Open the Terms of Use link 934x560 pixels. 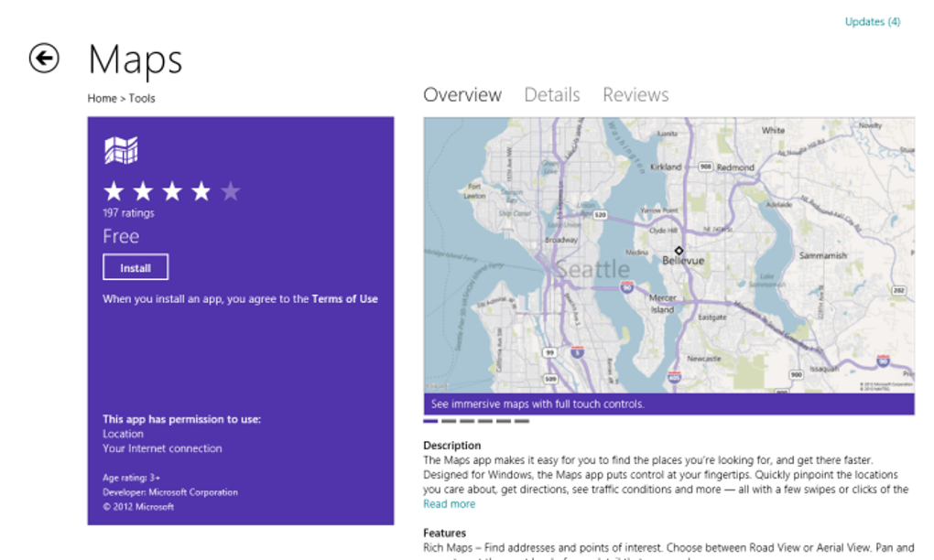[345, 298]
